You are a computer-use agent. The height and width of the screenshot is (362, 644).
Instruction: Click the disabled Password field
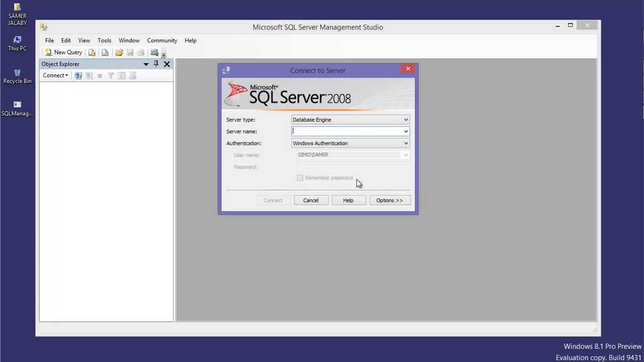353,167
